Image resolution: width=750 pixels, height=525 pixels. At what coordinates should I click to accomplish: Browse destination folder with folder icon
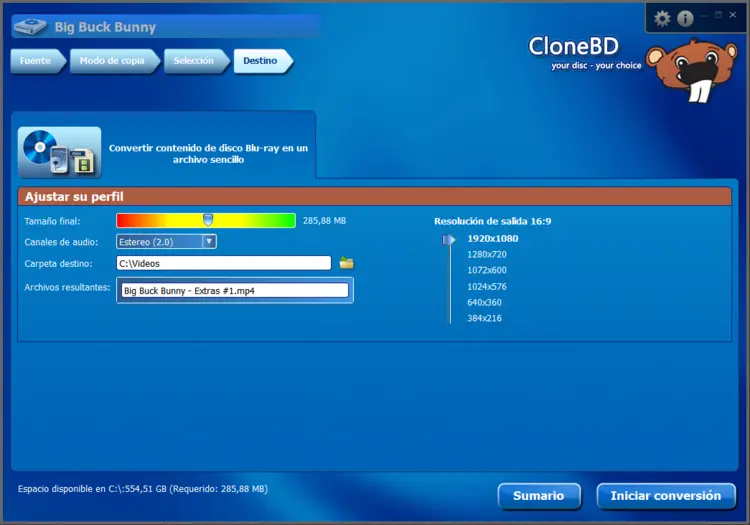pos(346,263)
